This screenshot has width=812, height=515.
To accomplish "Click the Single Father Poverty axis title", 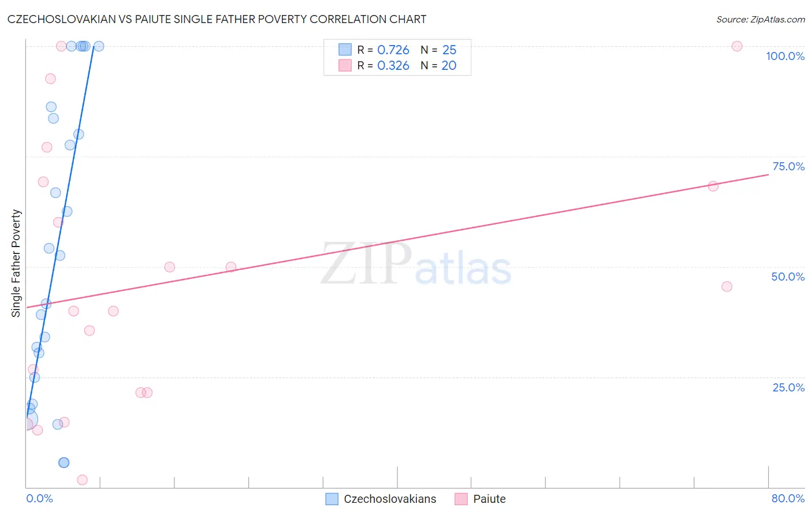I will (x=16, y=263).
